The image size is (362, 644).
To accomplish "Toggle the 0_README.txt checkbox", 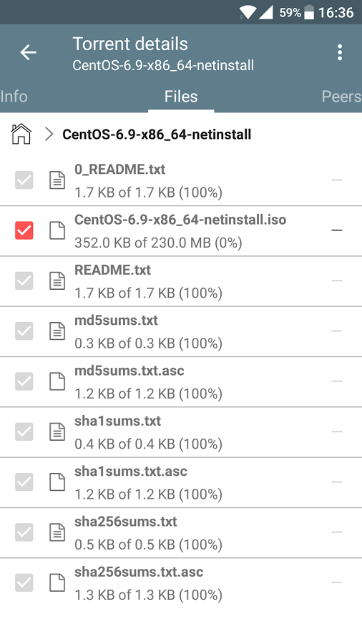I will point(24,180).
